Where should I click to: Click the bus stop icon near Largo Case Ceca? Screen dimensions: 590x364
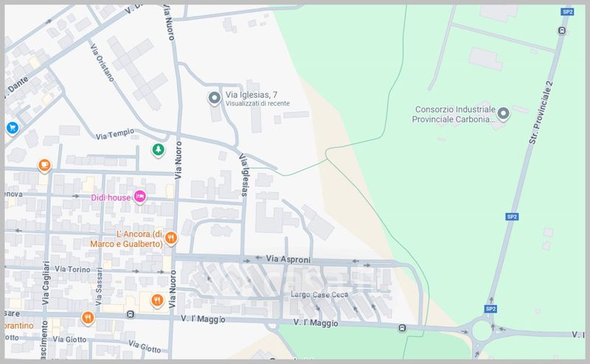[x=402, y=328]
